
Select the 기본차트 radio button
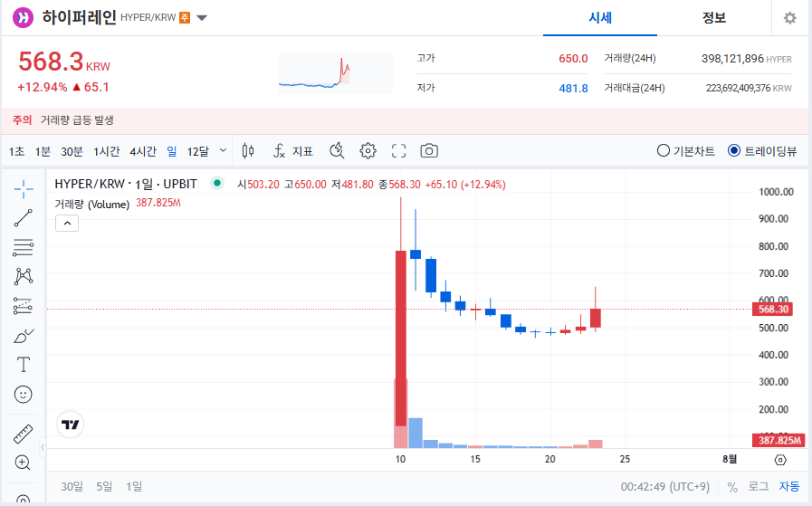(664, 150)
